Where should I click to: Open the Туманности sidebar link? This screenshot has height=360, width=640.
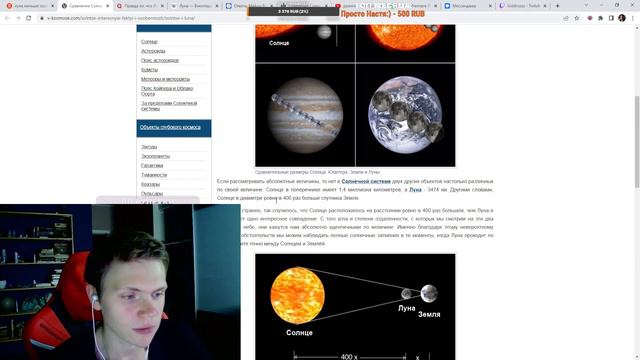click(154, 175)
